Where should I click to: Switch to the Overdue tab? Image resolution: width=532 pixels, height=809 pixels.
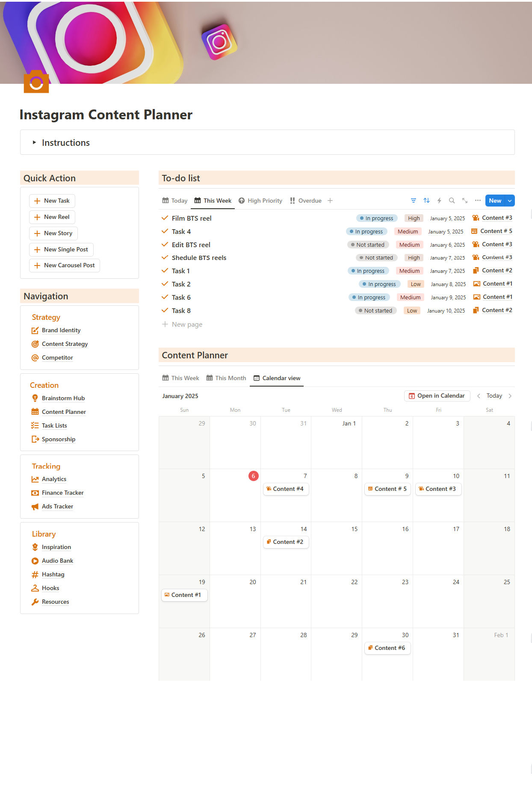pos(305,201)
